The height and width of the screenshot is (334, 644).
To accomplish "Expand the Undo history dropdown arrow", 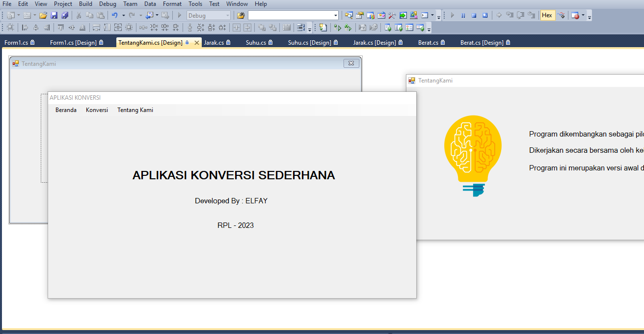I will (123, 15).
